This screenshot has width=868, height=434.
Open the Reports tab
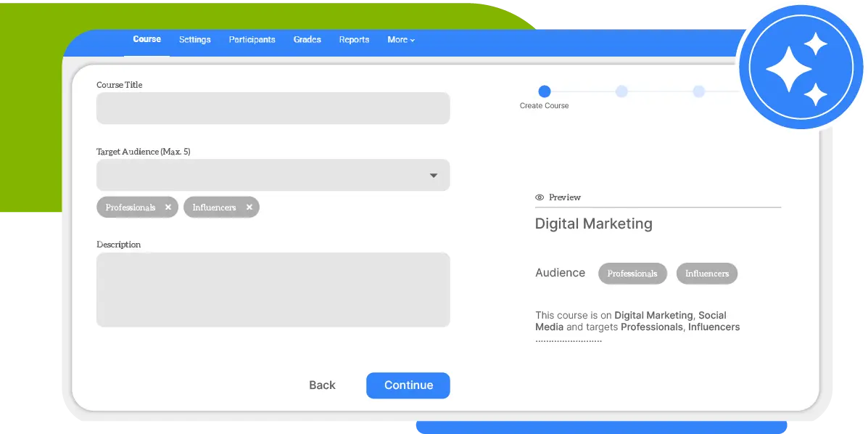354,40
